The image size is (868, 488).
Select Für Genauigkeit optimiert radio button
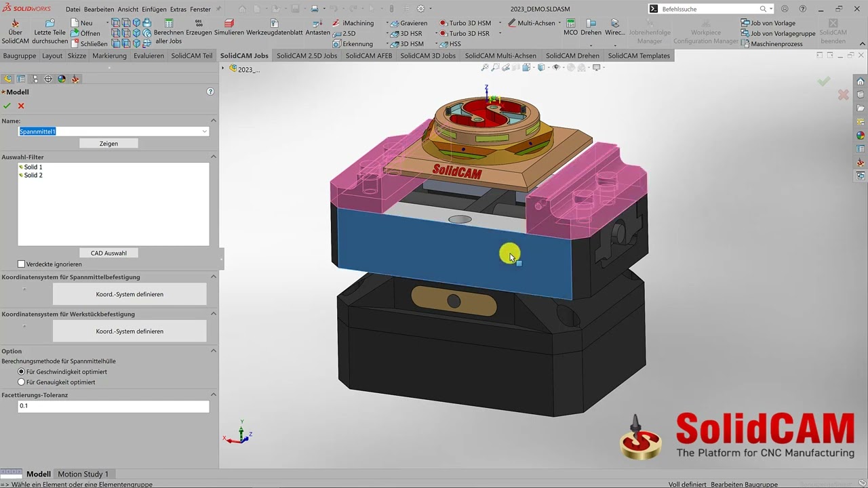(21, 382)
